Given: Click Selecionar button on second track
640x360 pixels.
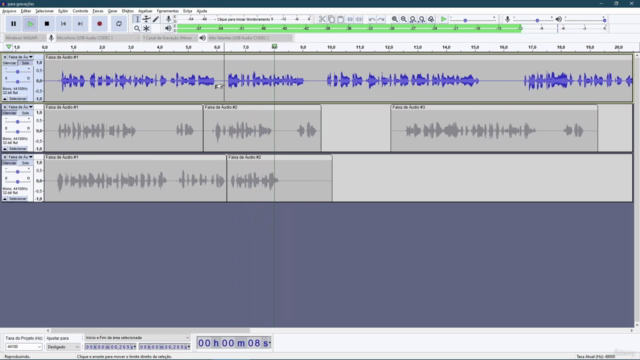Looking at the screenshot, I should (18, 149).
